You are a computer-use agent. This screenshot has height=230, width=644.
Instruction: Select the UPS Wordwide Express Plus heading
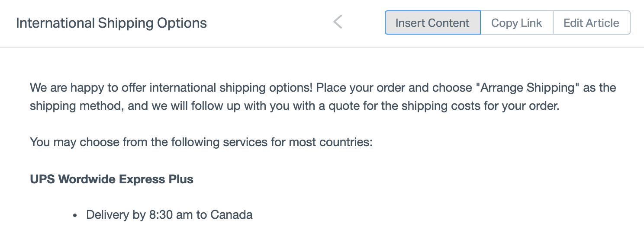[112, 179]
